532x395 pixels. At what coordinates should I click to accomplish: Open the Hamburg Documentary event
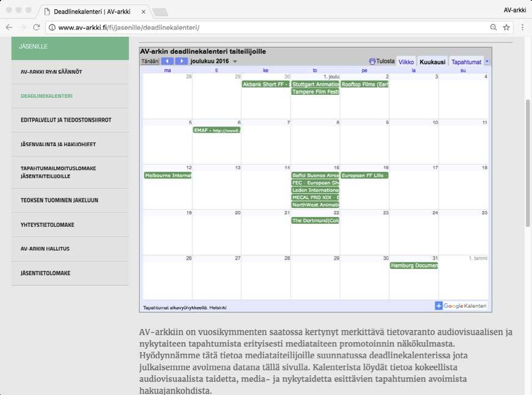click(x=414, y=265)
